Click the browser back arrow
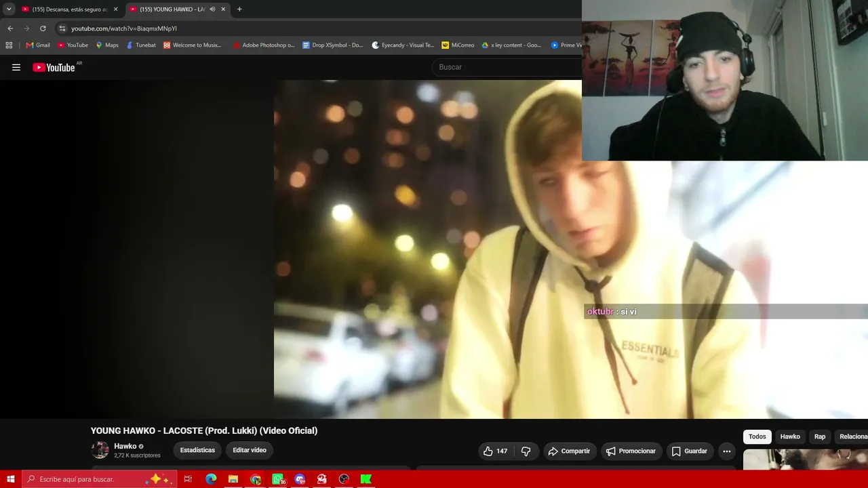The height and width of the screenshot is (488, 868). coord(10,28)
